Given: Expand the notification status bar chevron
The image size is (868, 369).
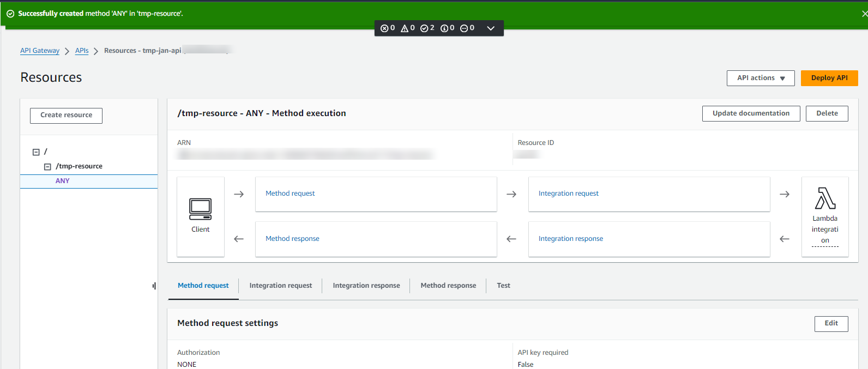Looking at the screenshot, I should [491, 28].
